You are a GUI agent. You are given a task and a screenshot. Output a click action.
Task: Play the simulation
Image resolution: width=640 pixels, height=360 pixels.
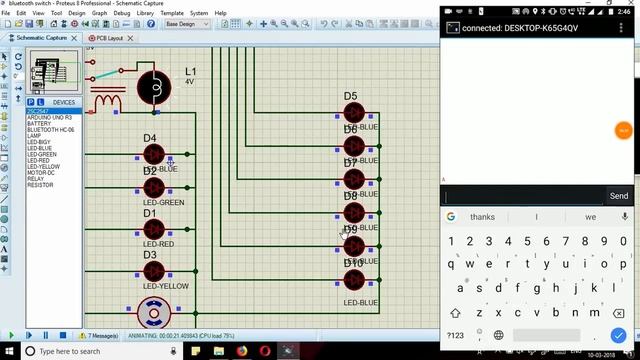11,336
